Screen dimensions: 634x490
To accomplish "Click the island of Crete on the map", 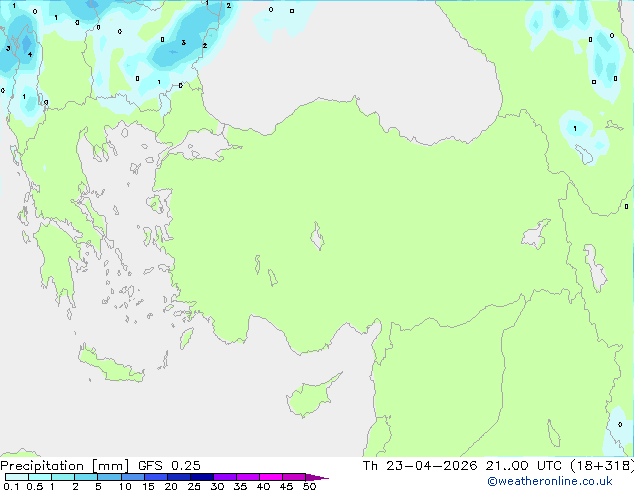I will pos(111,365).
